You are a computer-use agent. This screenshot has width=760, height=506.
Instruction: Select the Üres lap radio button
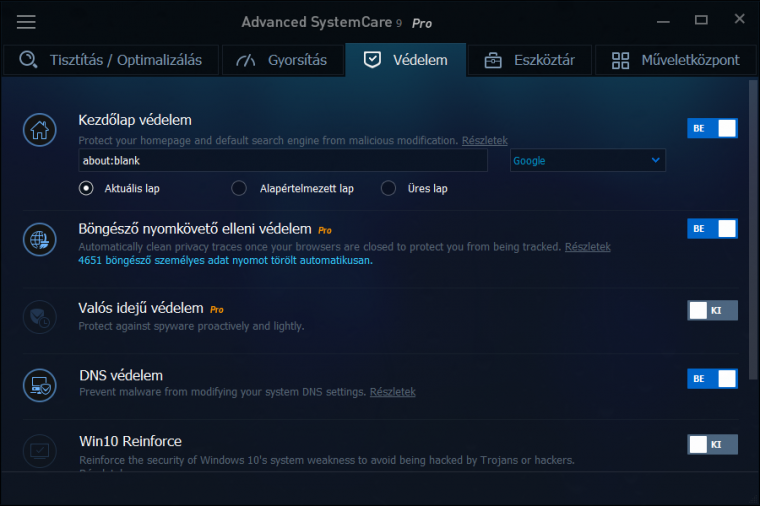tap(388, 188)
